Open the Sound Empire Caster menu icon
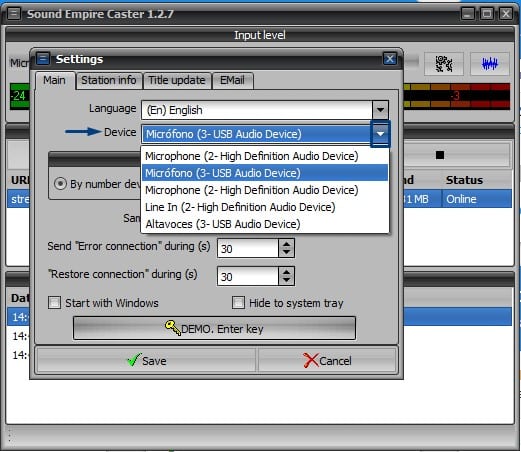Screen dimensions: 521x452 point(14,14)
